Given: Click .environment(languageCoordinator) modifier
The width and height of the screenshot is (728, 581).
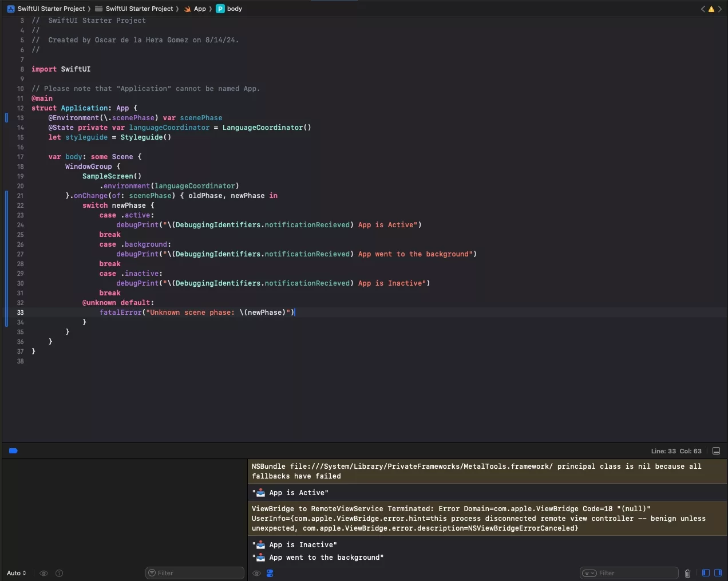Looking at the screenshot, I should (x=169, y=186).
